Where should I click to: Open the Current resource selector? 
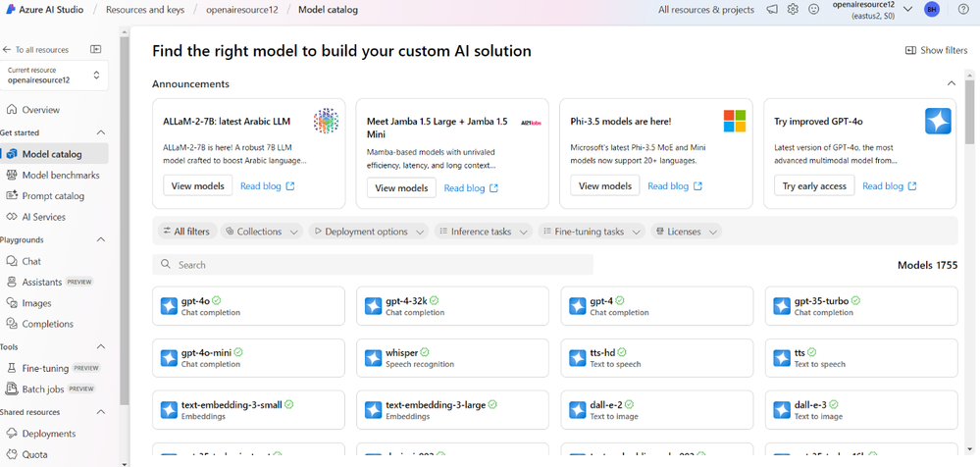(54, 76)
